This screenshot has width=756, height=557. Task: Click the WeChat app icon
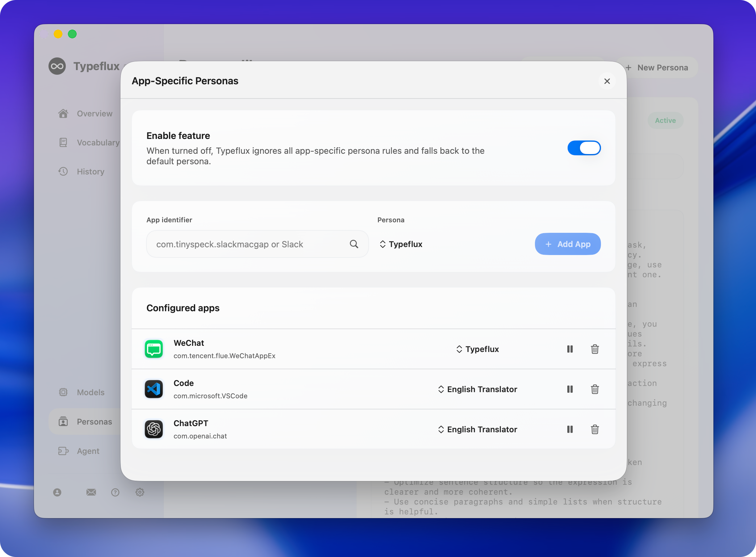point(154,349)
